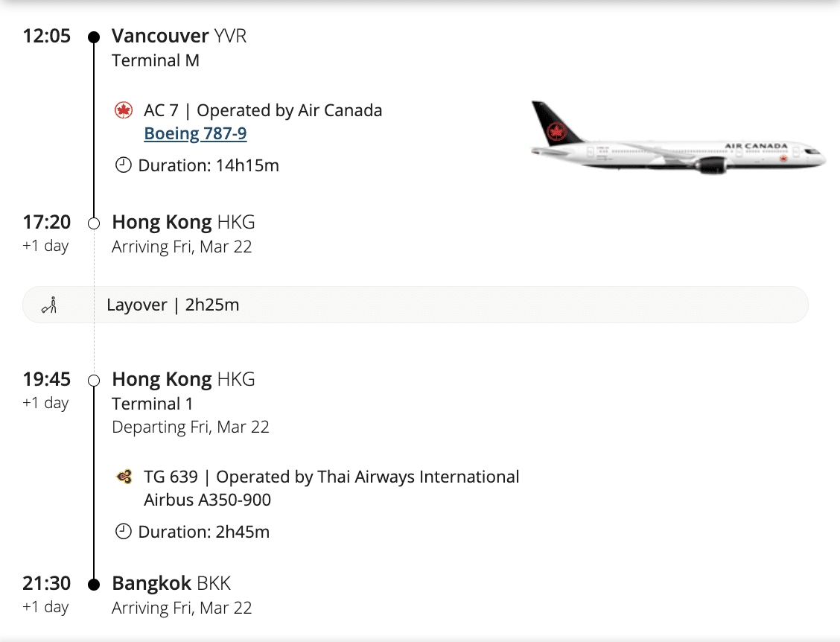The width and height of the screenshot is (840, 642).
Task: Click the Bangkok arrival timeline dot
Action: pyautogui.click(x=94, y=585)
